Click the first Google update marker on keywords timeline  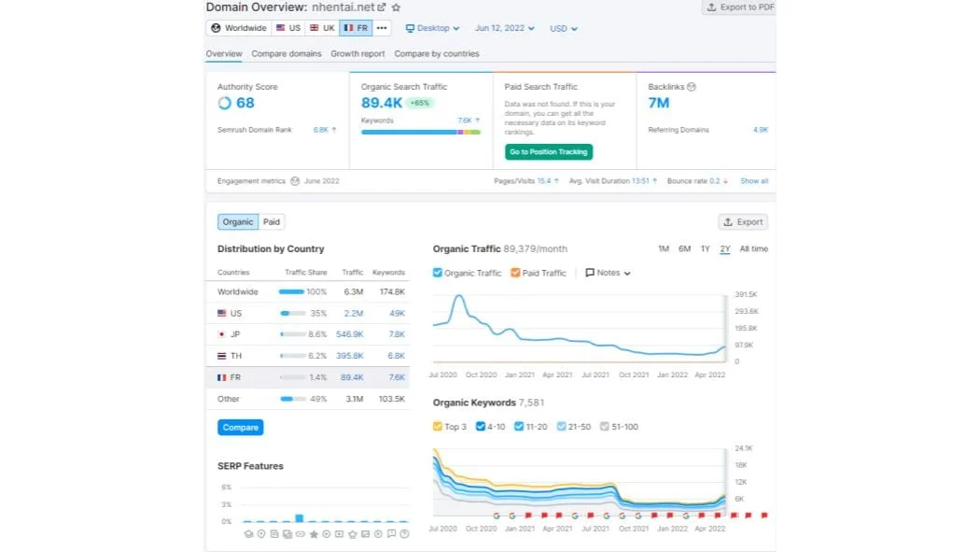pyautogui.click(x=497, y=516)
